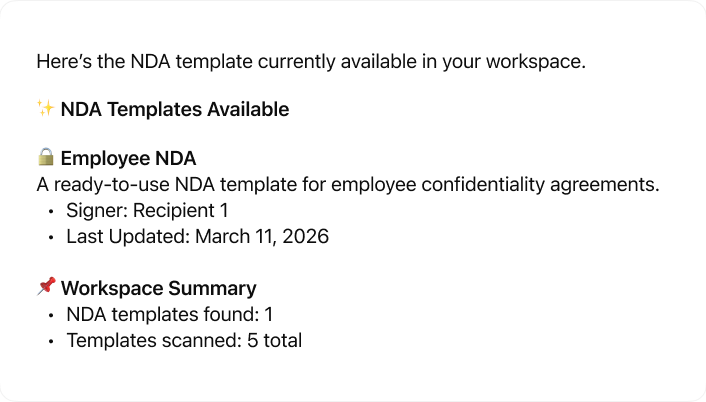The height and width of the screenshot is (402, 706).
Task: Click the bullet before NDA templates found
Action: coord(51,316)
